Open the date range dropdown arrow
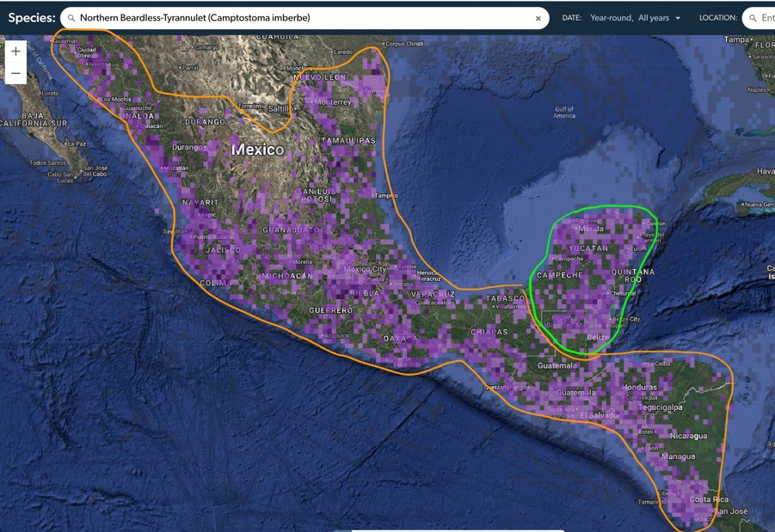This screenshot has height=532, width=775. pyautogui.click(x=678, y=18)
